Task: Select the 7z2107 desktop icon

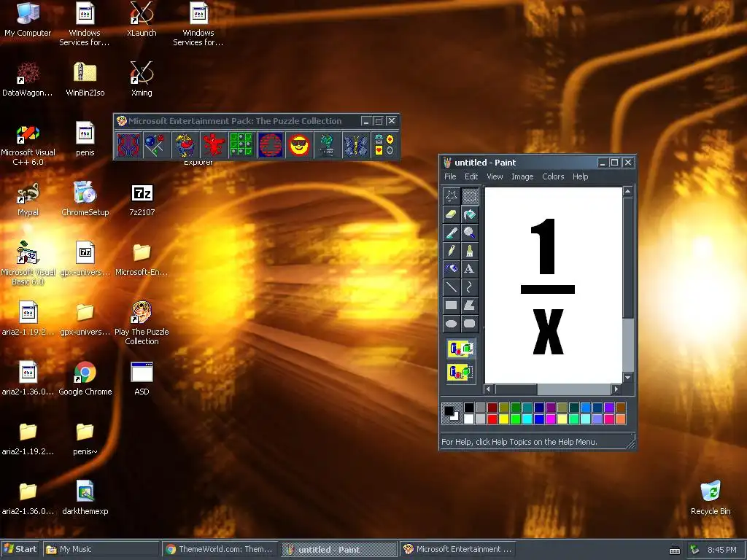Action: click(142, 199)
